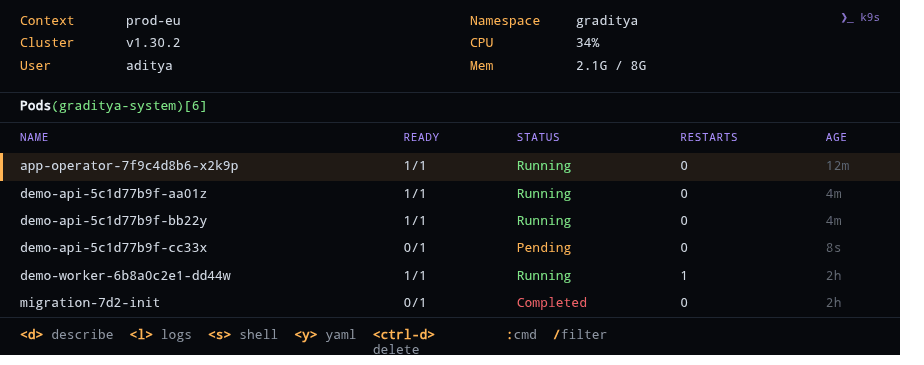Click the Pods(graditya-system)[6] title
924x365 pixels.
pyautogui.click(x=113, y=107)
